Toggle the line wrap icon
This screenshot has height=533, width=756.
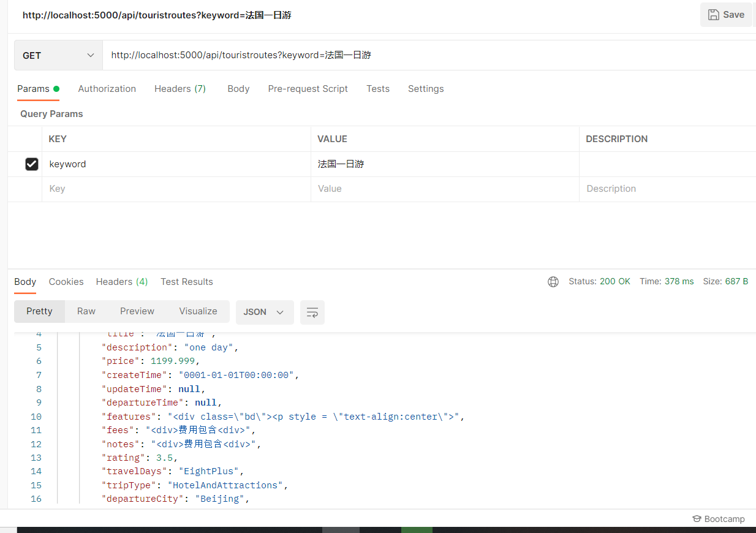pyautogui.click(x=312, y=312)
